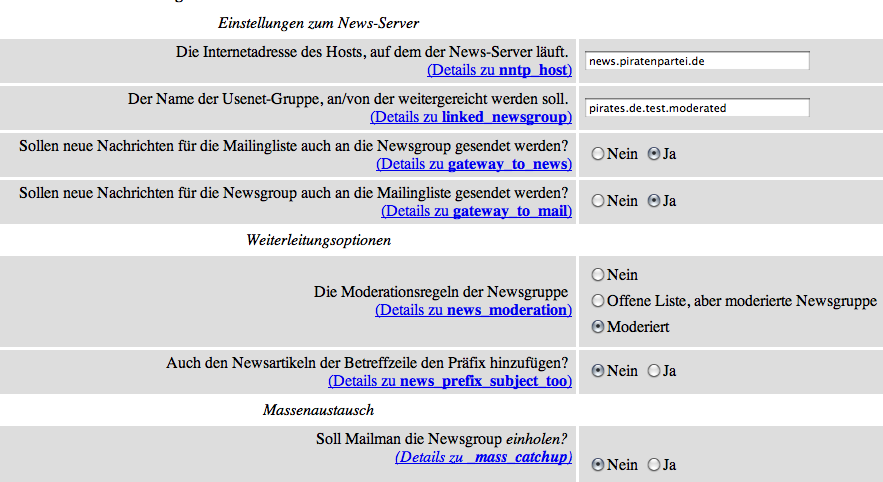Select Ja for sending newsgroup messages to mailing list
Screen dimensions: 883x482
pos(654,201)
